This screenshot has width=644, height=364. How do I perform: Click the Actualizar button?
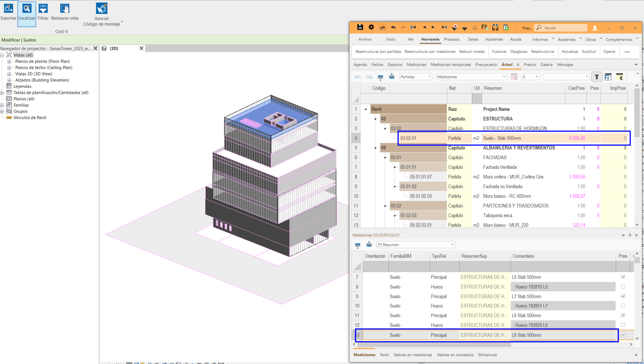[570, 52]
